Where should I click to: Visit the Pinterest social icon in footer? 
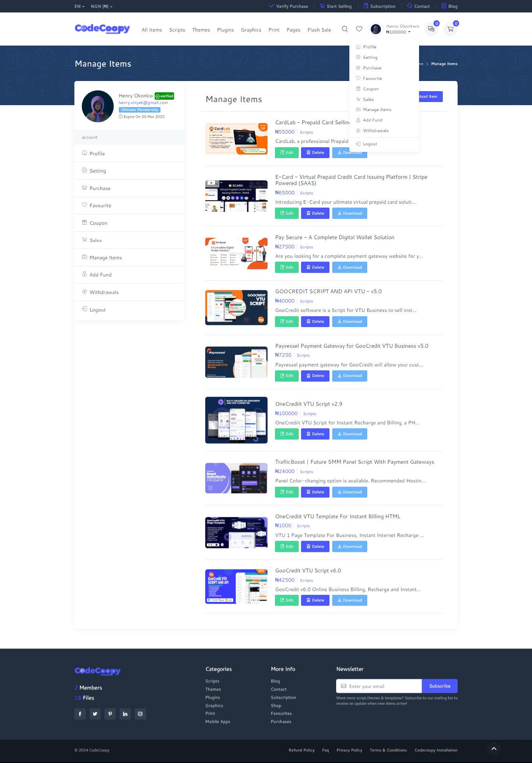(110, 714)
